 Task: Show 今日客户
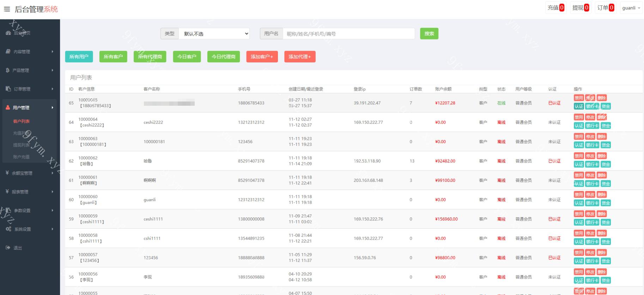tap(187, 56)
